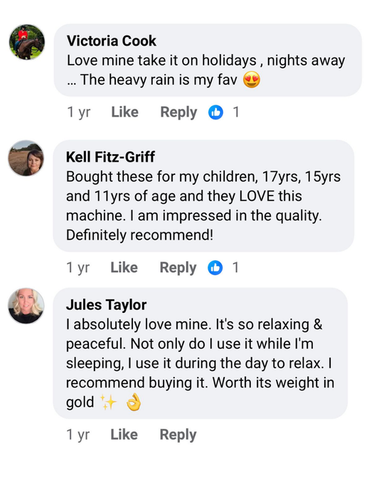The image size is (384, 480).
Task: Open Kell Fitz-Griff's profile picture
Action: click(26, 158)
